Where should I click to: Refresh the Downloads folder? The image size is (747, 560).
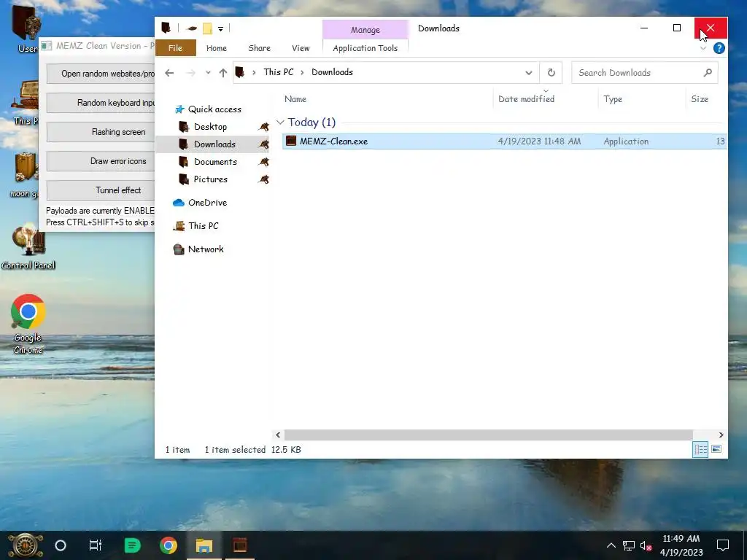pos(551,73)
